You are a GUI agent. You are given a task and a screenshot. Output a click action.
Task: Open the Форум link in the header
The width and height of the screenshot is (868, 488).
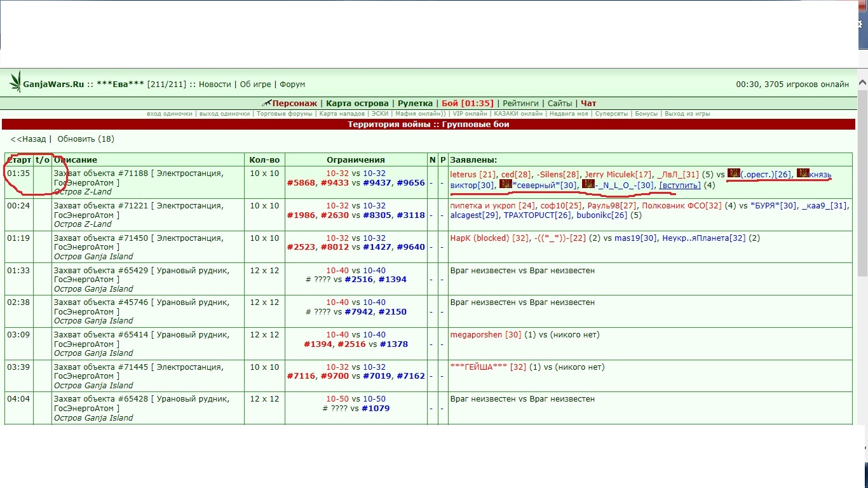[x=292, y=84]
